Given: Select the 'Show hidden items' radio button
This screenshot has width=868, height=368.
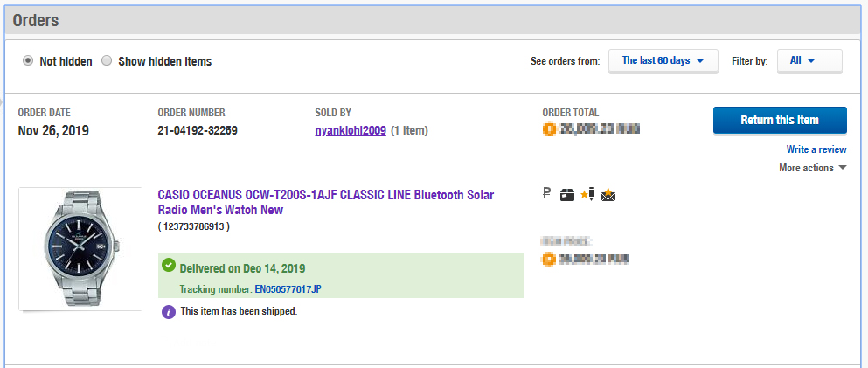Looking at the screenshot, I should [x=107, y=61].
